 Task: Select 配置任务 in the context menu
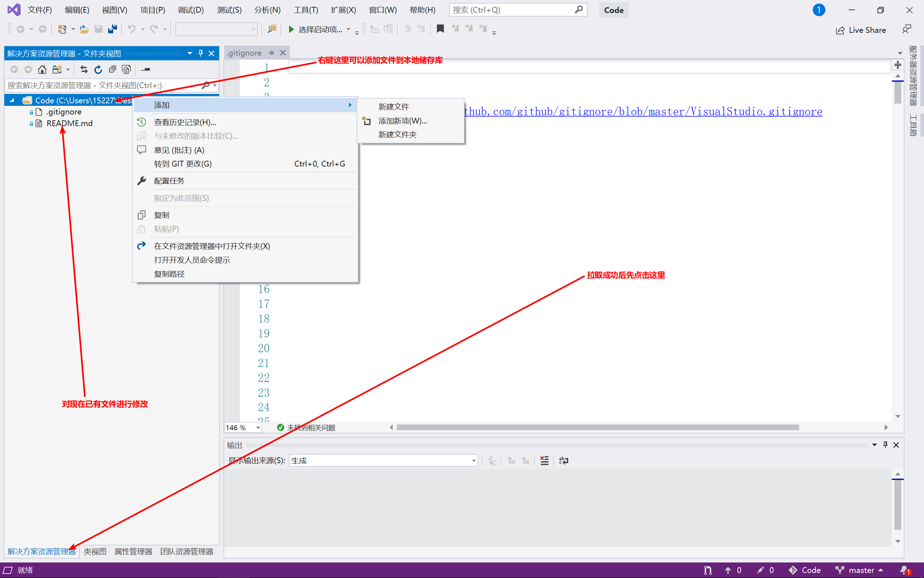point(245,180)
